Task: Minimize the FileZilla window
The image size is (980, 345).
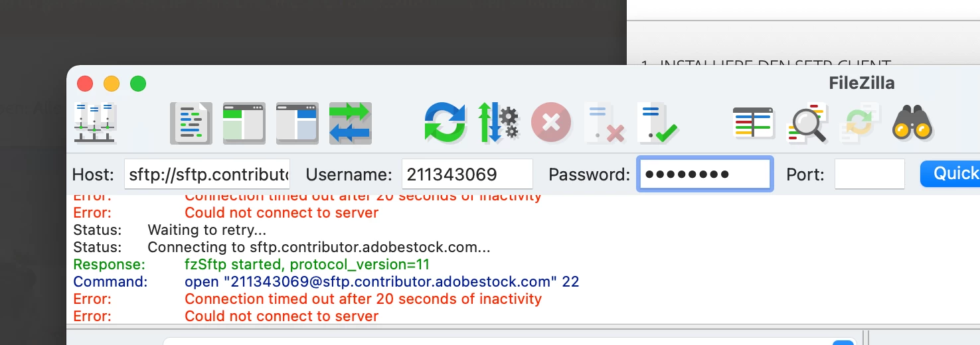Action: click(112, 84)
